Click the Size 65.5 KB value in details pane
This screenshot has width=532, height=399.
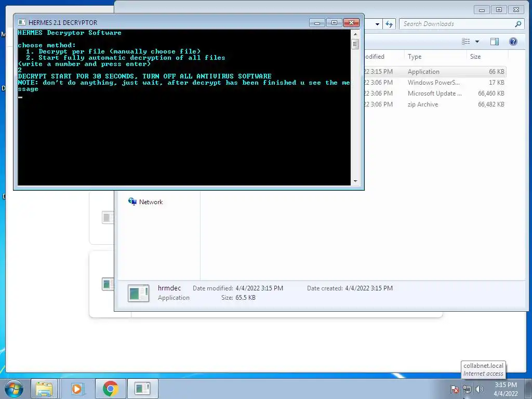click(245, 298)
